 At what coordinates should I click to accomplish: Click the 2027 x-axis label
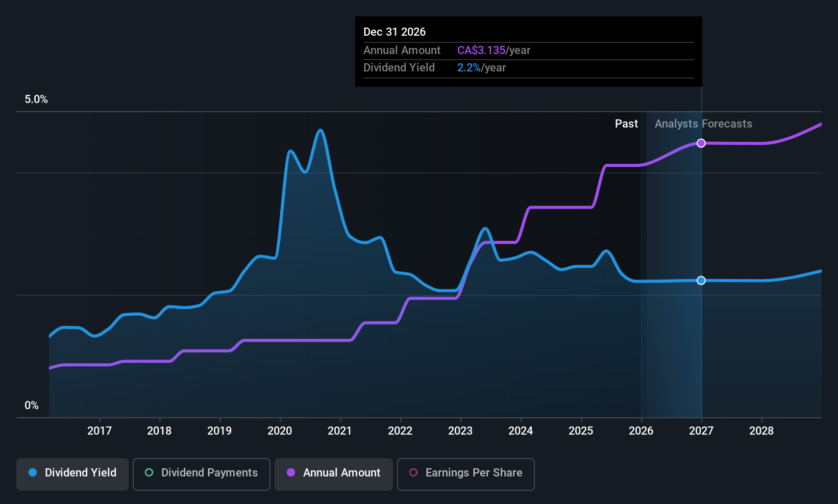(701, 431)
